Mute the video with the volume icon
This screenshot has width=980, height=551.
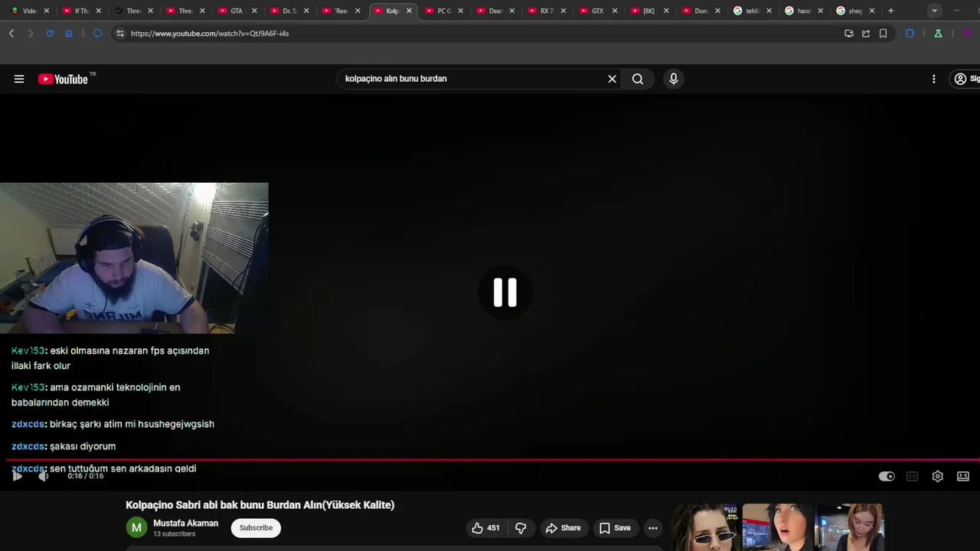pyautogui.click(x=44, y=476)
